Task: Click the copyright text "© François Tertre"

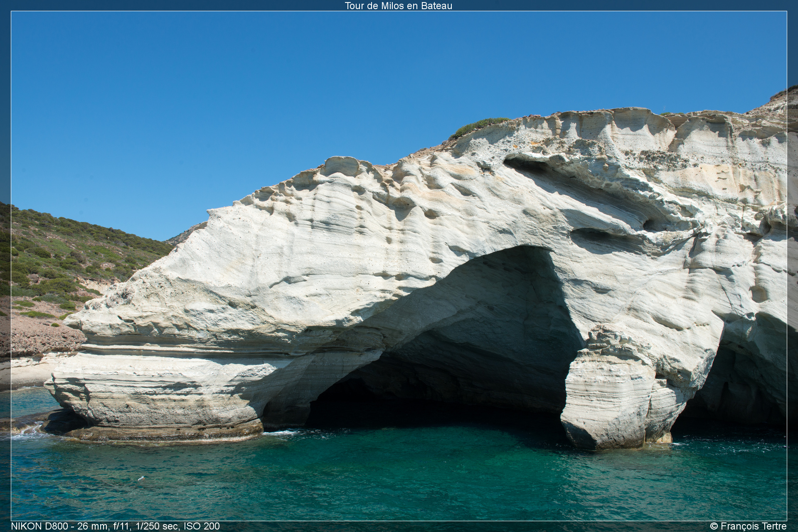Action: click(748, 526)
